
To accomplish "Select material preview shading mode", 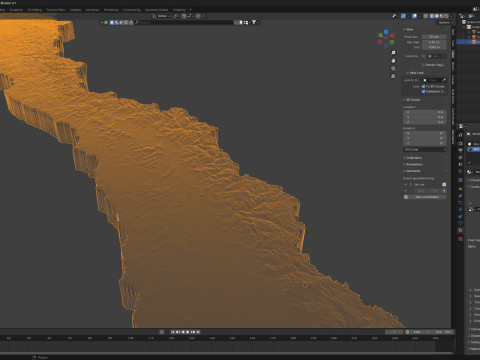I will click(x=442, y=16).
